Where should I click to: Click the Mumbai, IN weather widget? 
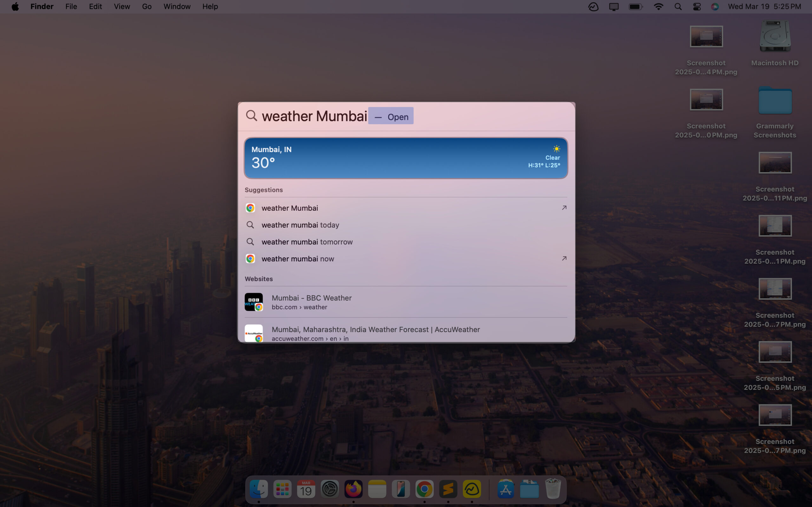pos(406,157)
